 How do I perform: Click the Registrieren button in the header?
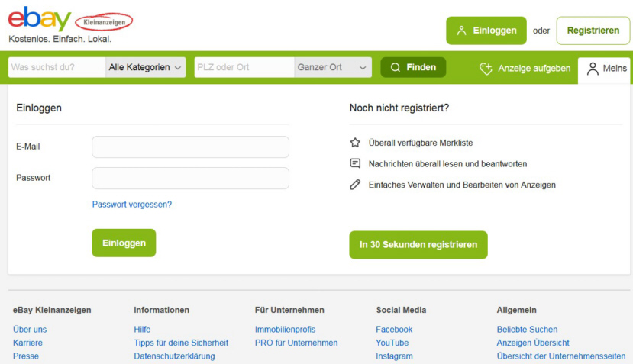[593, 31]
